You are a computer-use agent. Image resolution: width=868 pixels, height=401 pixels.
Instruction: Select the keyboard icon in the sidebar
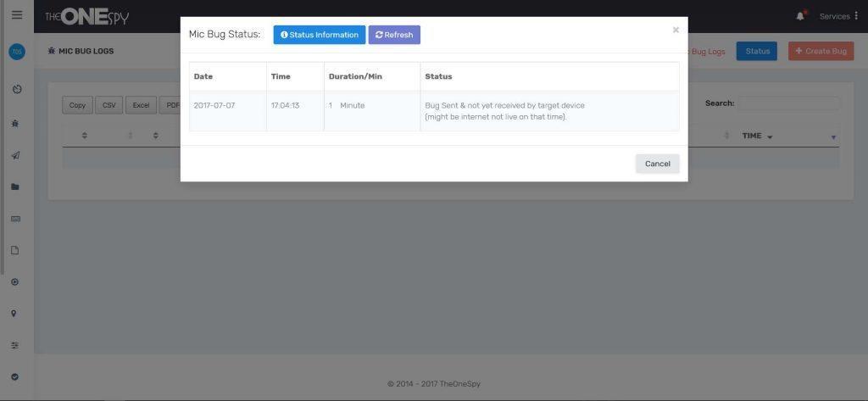(15, 219)
